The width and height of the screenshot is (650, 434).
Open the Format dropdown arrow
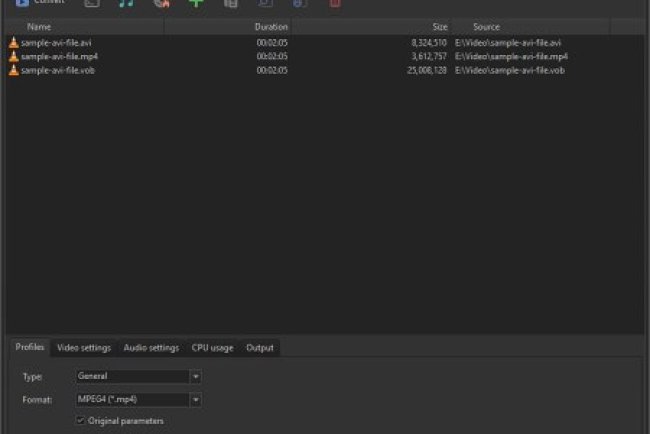pyautogui.click(x=196, y=400)
